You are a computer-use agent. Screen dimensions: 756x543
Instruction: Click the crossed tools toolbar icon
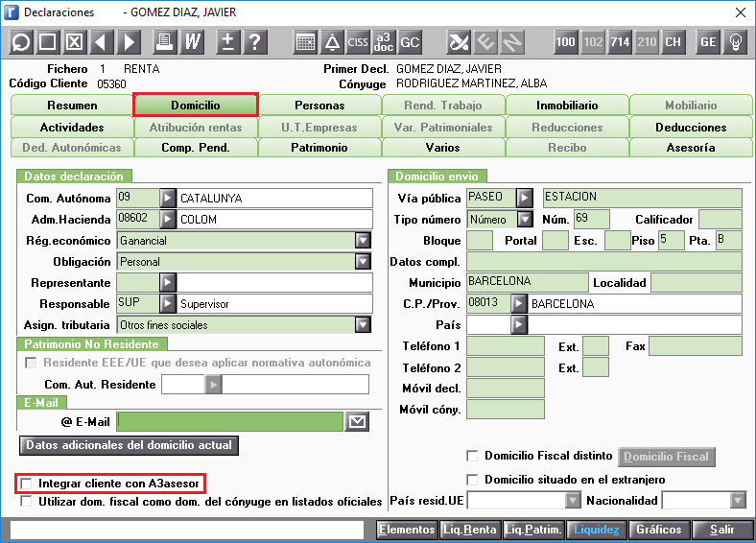[459, 42]
